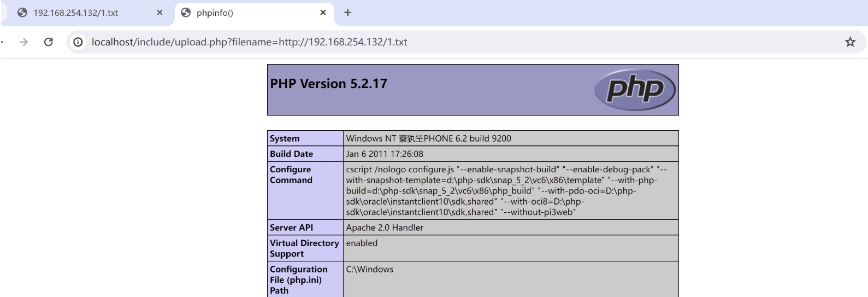View site information icon in address bar
Viewport: 868px width, 297px height.
pyautogui.click(x=78, y=42)
